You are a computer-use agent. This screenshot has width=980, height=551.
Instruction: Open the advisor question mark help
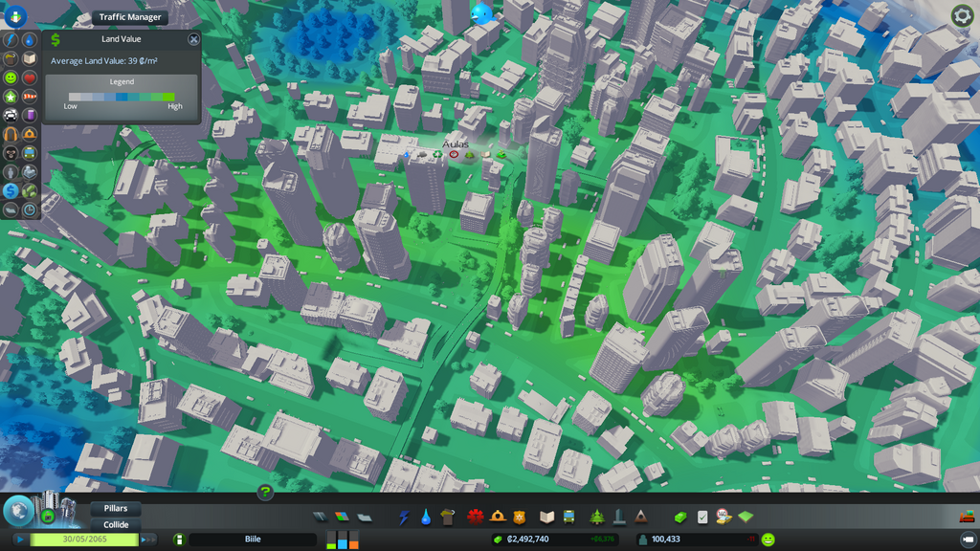[265, 493]
